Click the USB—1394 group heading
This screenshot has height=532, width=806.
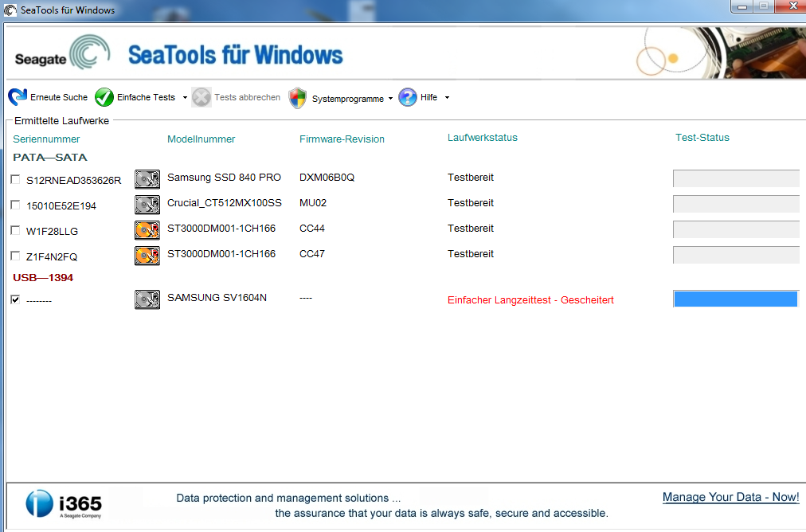[43, 278]
